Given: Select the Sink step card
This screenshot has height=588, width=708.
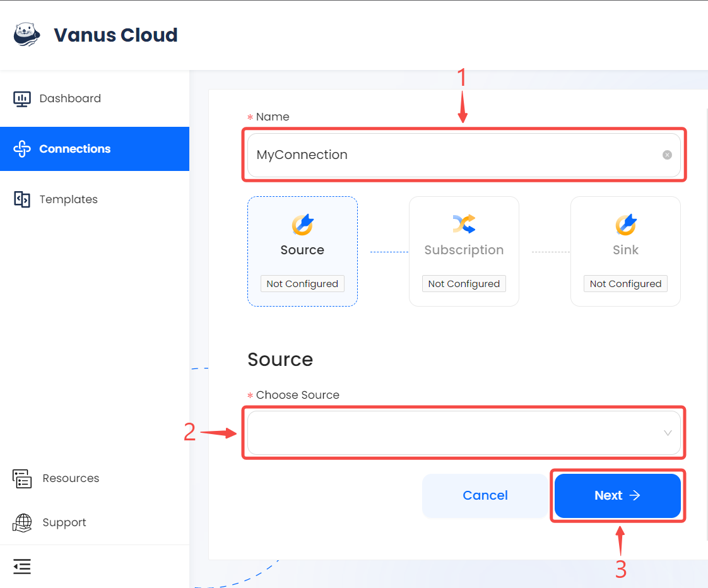Looking at the screenshot, I should pos(625,252).
